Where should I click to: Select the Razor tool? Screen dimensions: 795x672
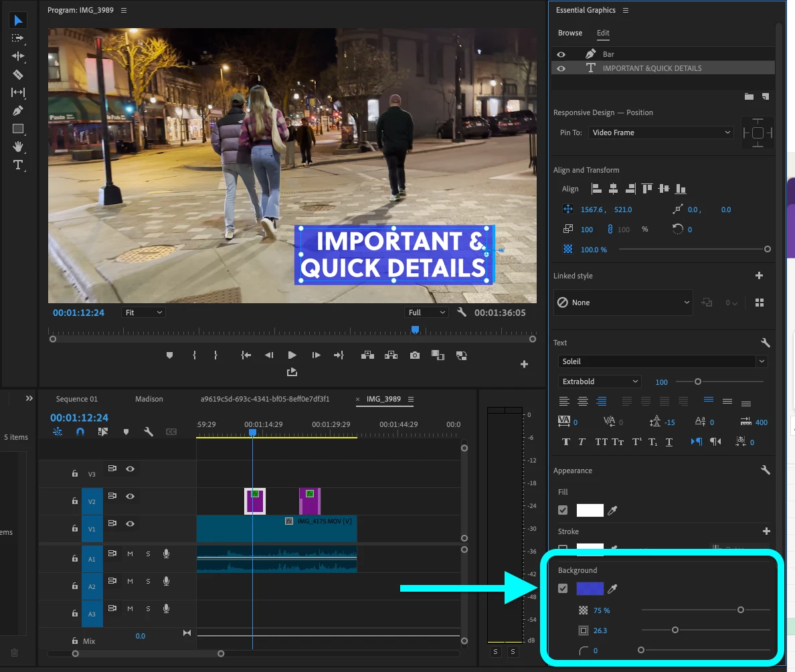(x=18, y=74)
